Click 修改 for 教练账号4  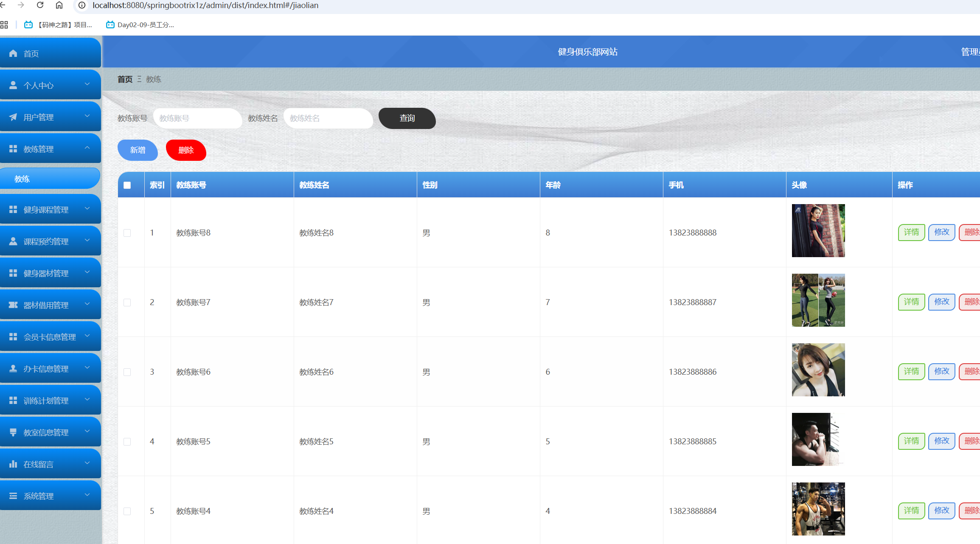pyautogui.click(x=941, y=511)
